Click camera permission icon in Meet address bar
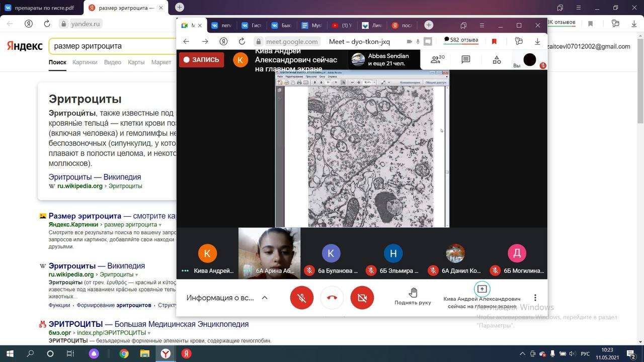The height and width of the screenshot is (362, 644). pos(409,42)
